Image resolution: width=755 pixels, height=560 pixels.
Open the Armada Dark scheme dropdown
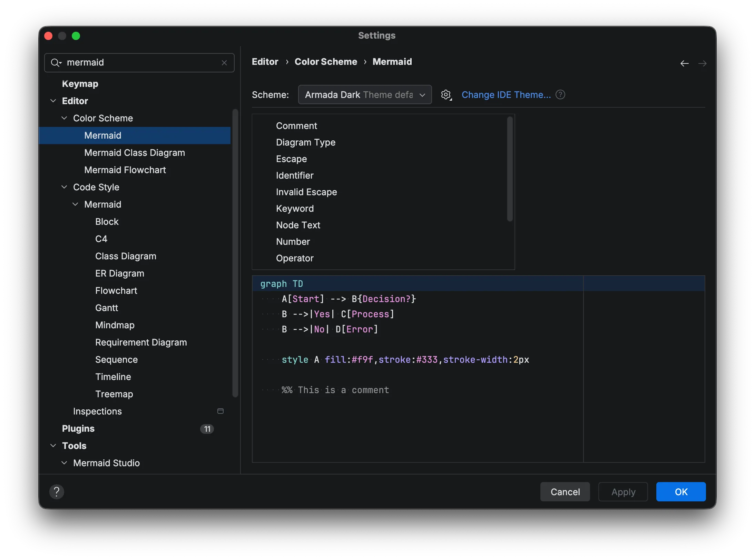pos(364,94)
